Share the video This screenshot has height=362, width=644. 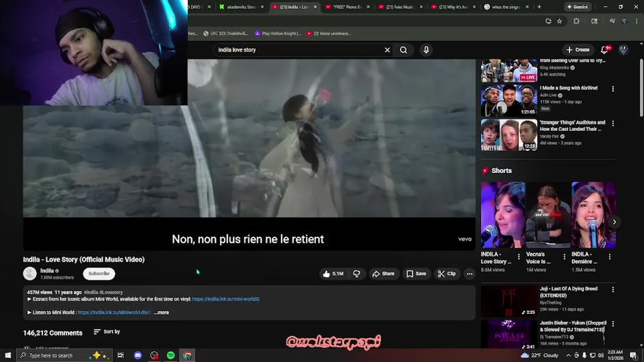click(383, 274)
